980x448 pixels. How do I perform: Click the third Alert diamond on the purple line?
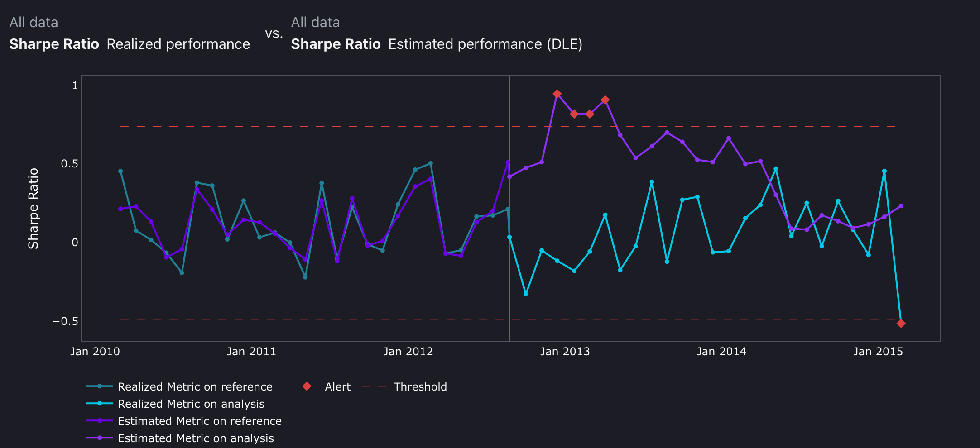point(590,114)
